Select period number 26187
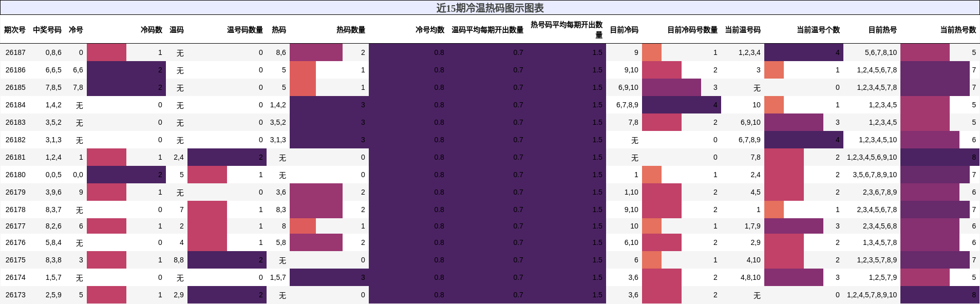980x304 pixels. click(x=15, y=52)
